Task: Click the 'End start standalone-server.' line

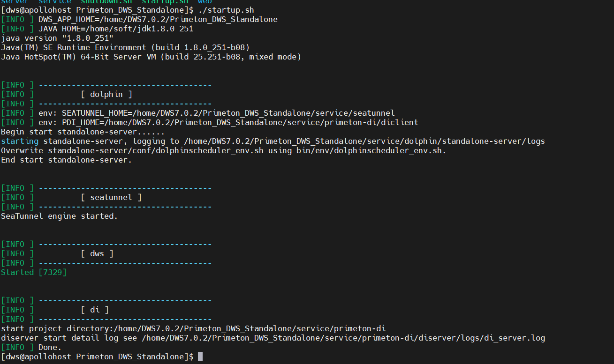Action: coord(67,160)
